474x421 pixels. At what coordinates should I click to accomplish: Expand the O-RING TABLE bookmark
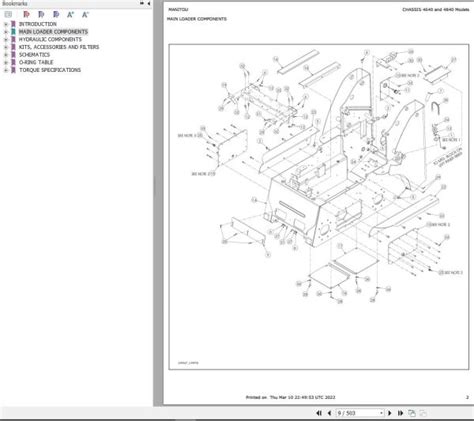pos(5,63)
